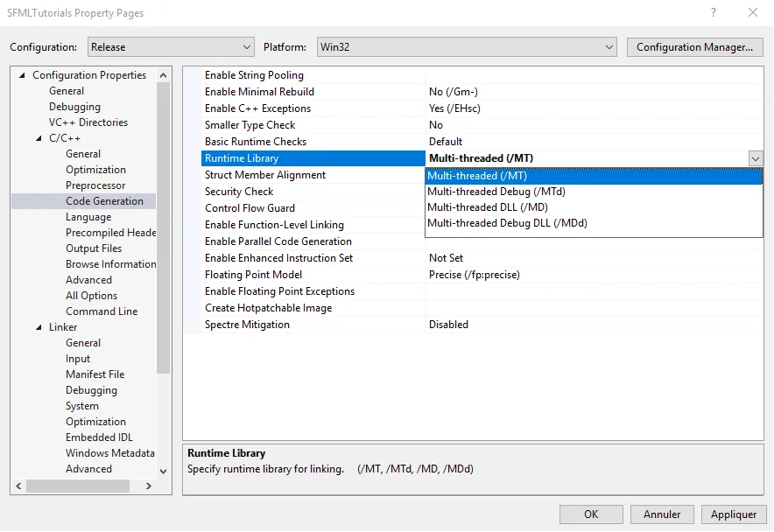
Task: Click the Annuler button
Action: (x=661, y=514)
